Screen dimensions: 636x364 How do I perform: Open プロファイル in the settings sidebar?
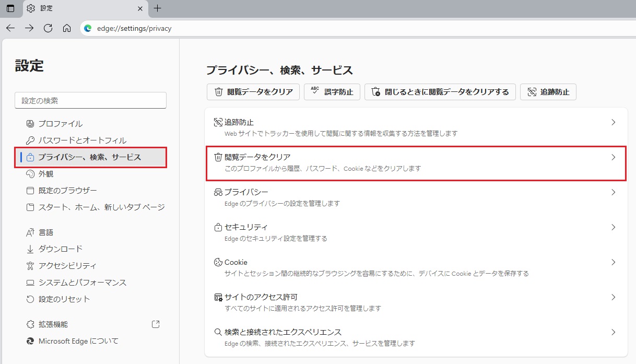pyautogui.click(x=60, y=124)
